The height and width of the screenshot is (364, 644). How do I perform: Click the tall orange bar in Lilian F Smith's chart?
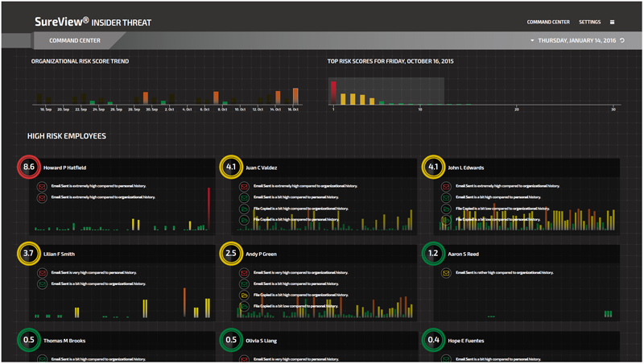click(184, 302)
